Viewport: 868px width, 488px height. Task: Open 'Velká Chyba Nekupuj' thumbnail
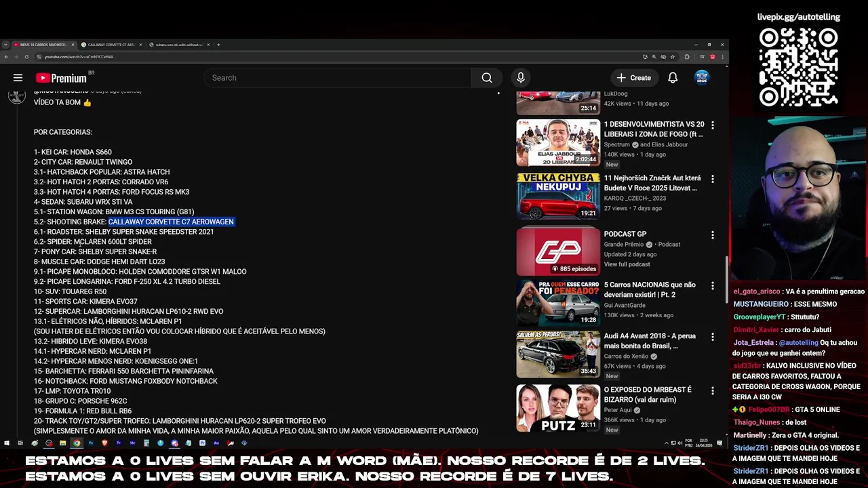point(558,197)
